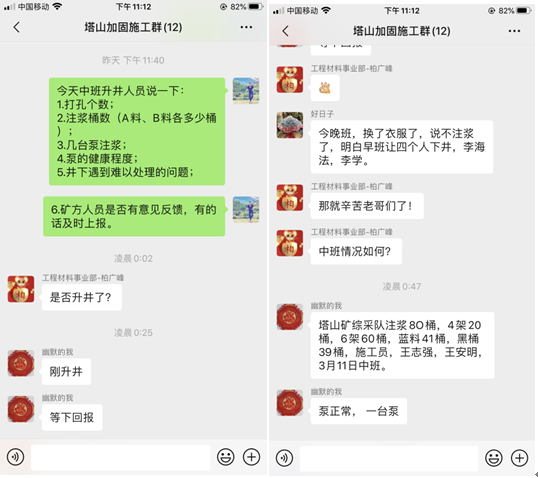Open the emoji picker in right chat
Image resolution: width=538 pixels, height=478 pixels.
(494, 458)
